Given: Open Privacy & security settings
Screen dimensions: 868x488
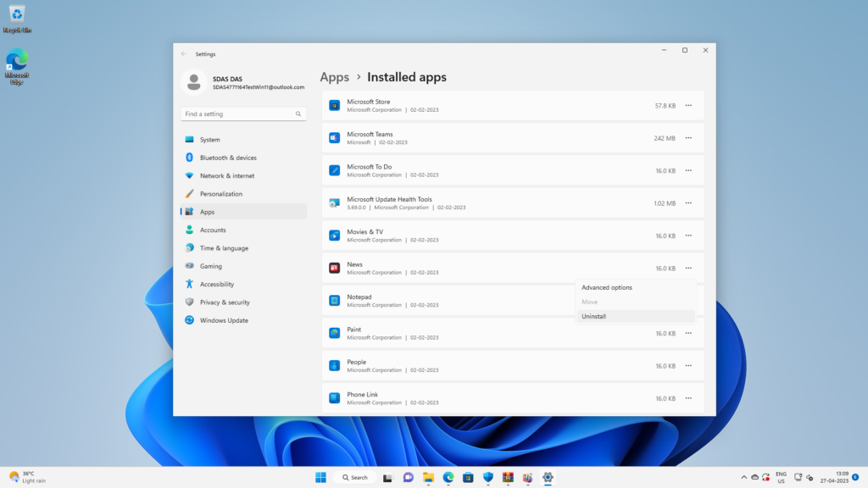Looking at the screenshot, I should click(243, 302).
